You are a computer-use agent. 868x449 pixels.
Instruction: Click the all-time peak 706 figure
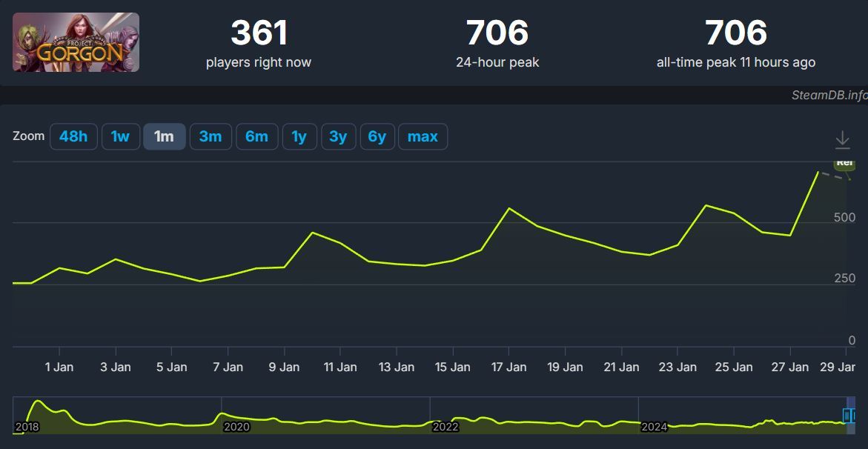click(735, 33)
